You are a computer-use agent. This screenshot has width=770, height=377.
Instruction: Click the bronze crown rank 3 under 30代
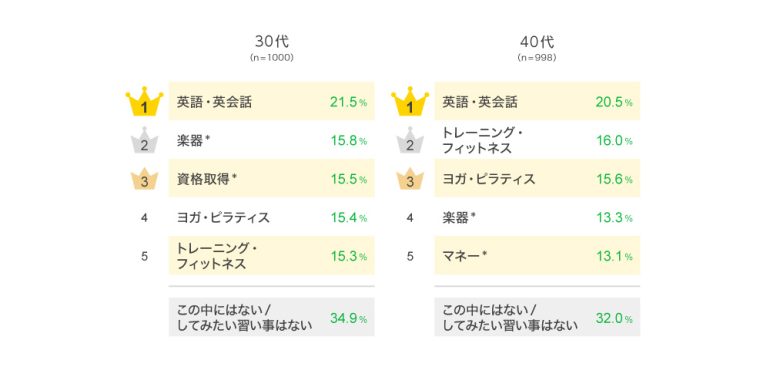tap(144, 179)
